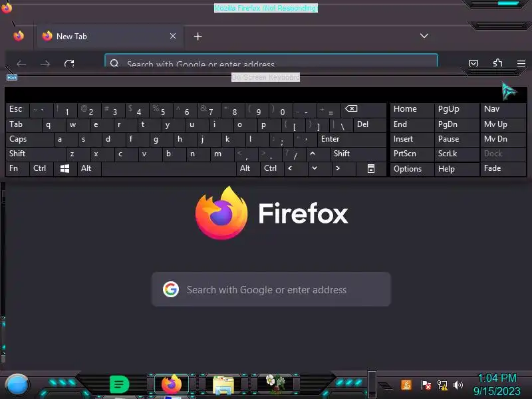Image resolution: width=532 pixels, height=399 pixels.
Task: Tap the End key
Action: 412,124
